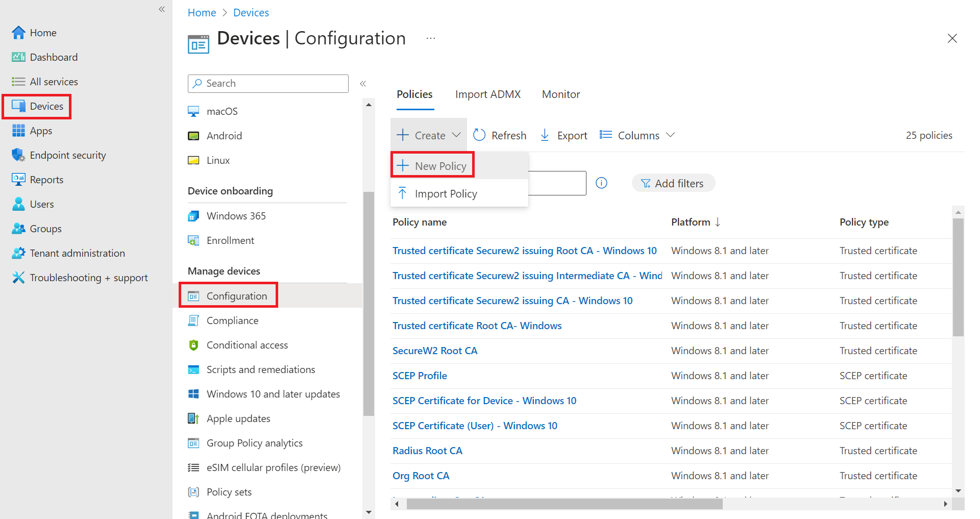The image size is (980, 519).
Task: Click Windows 10 and later updates icon
Action: (193, 394)
